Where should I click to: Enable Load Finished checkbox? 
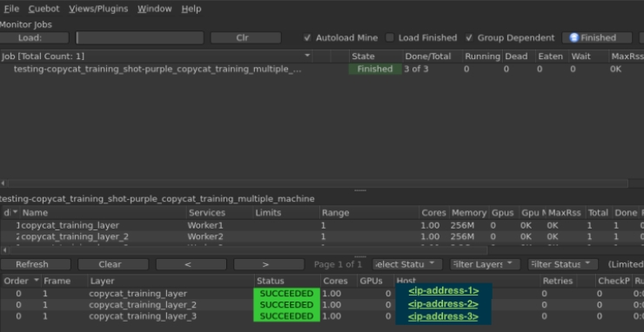tap(390, 37)
